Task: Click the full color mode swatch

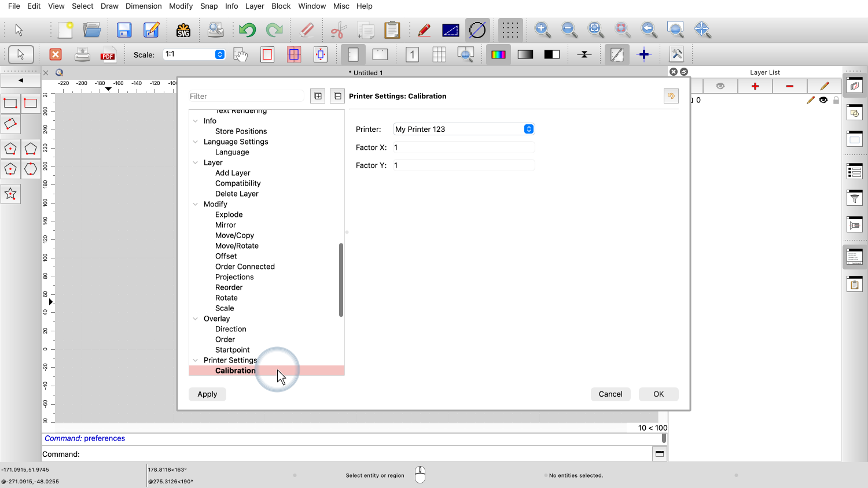Action: [498, 55]
